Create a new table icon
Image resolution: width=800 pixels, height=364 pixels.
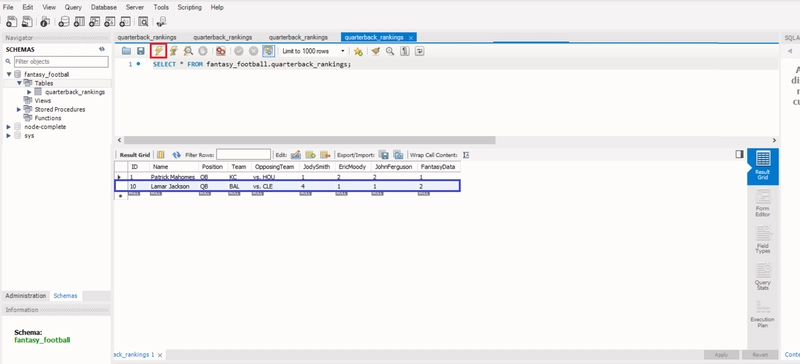79,21
